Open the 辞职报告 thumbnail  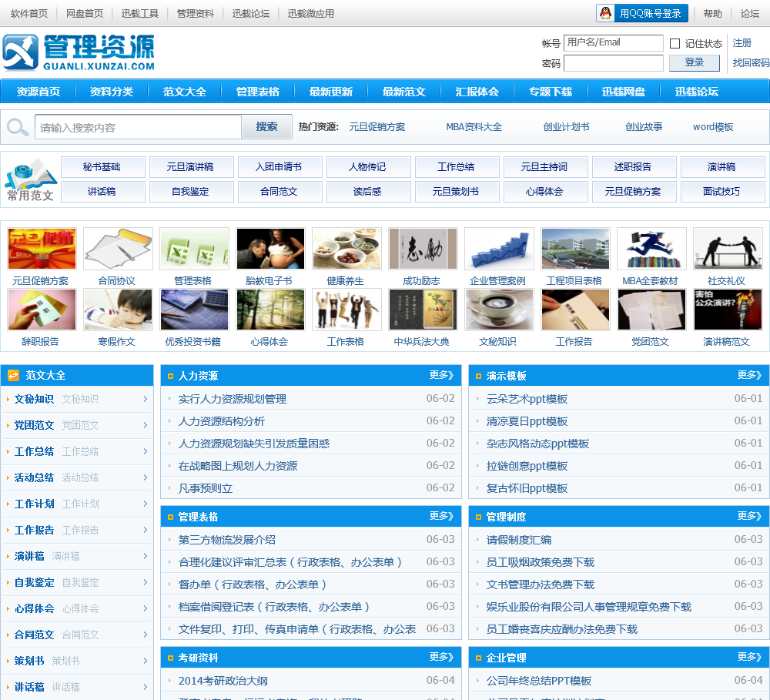click(42, 310)
